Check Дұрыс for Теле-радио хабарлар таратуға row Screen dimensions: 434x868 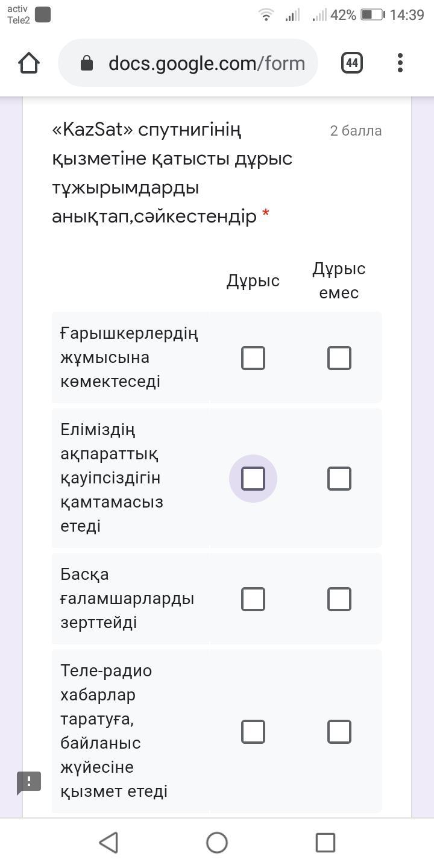[x=253, y=732]
